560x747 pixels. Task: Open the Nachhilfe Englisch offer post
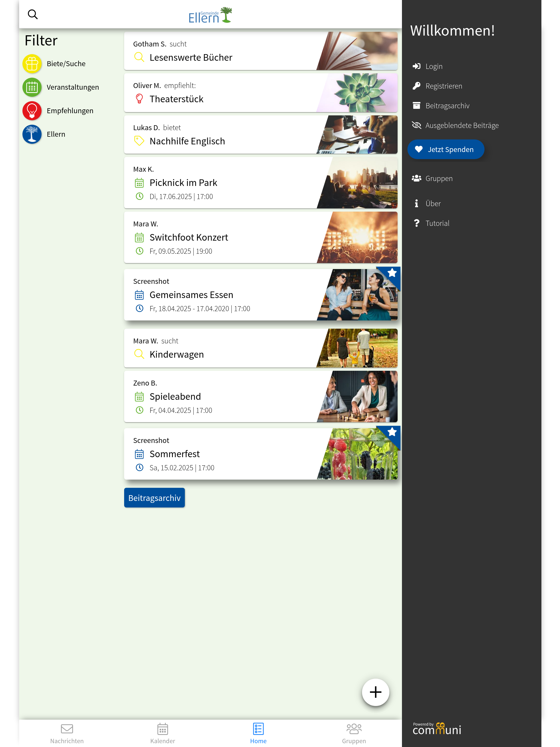click(260, 135)
